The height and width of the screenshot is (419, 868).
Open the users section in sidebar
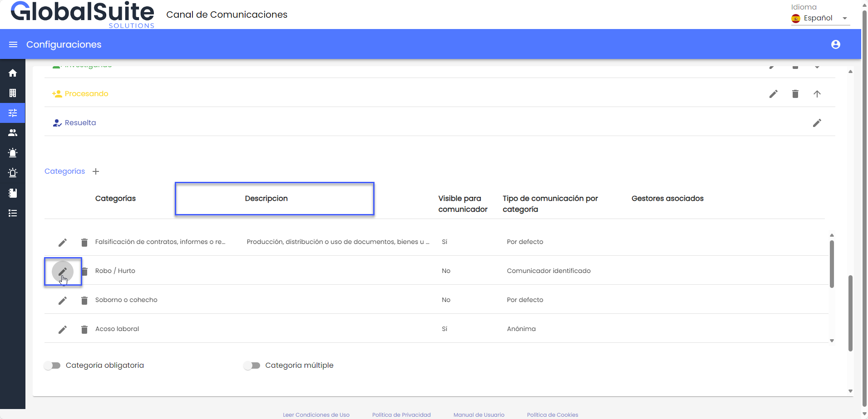point(13,133)
